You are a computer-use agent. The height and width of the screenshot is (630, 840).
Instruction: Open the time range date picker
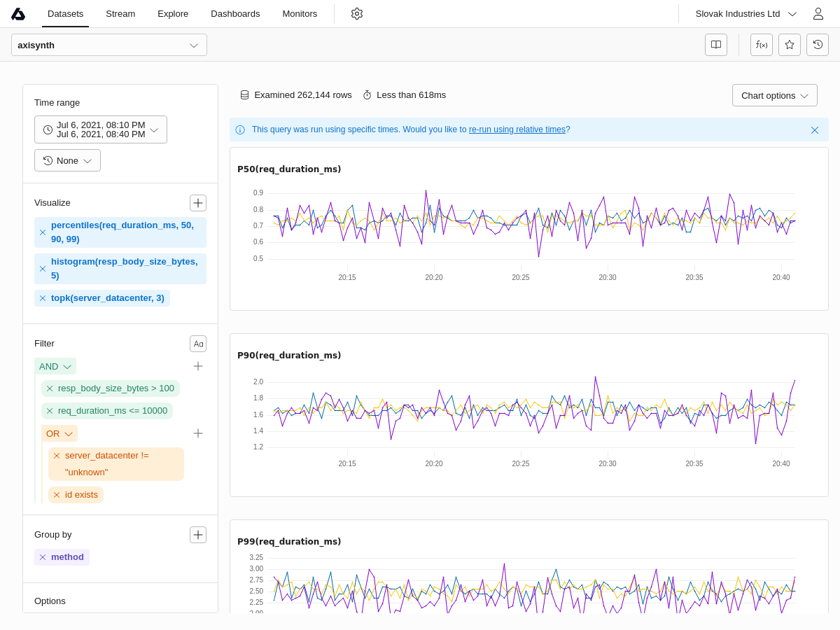[101, 129]
